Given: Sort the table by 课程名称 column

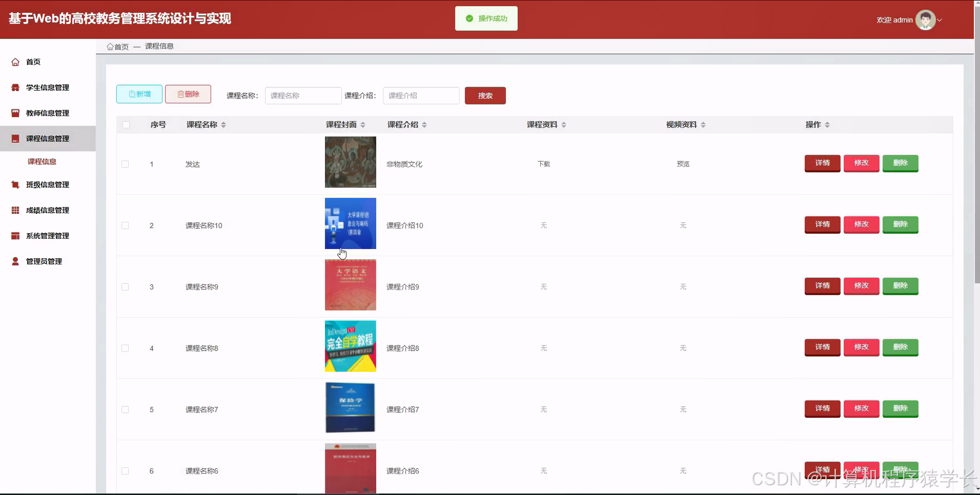Looking at the screenshot, I should [x=224, y=125].
